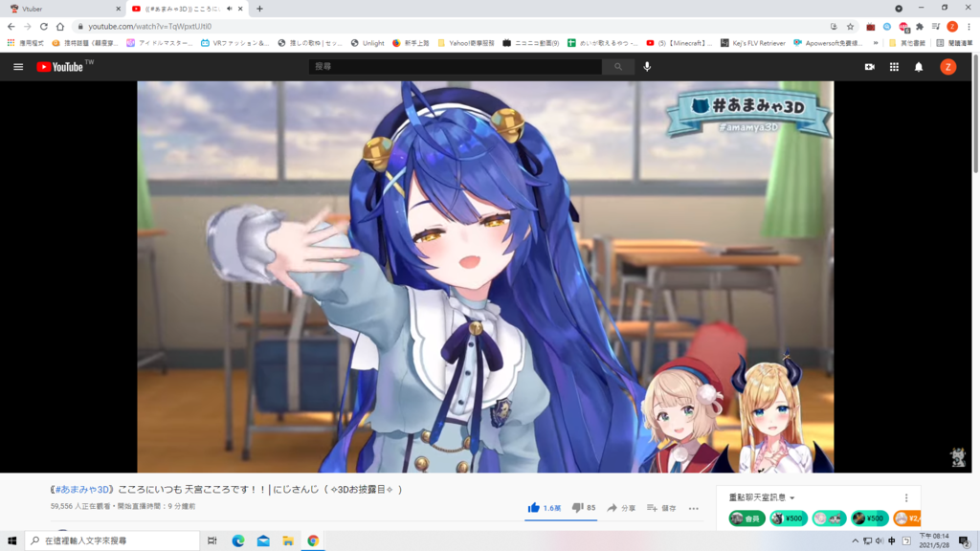
Task: Open the Chrome profile avatar
Action: pyautogui.click(x=952, y=26)
